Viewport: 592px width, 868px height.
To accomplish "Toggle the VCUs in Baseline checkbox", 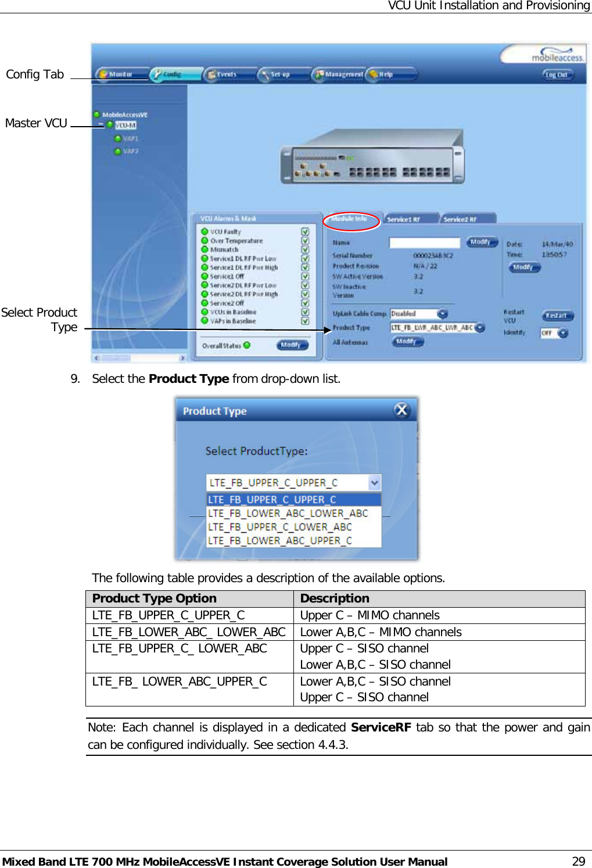I will pos(305,312).
